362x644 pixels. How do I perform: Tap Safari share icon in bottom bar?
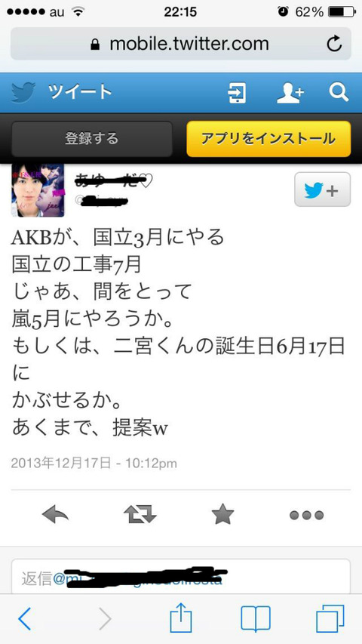coord(181,619)
